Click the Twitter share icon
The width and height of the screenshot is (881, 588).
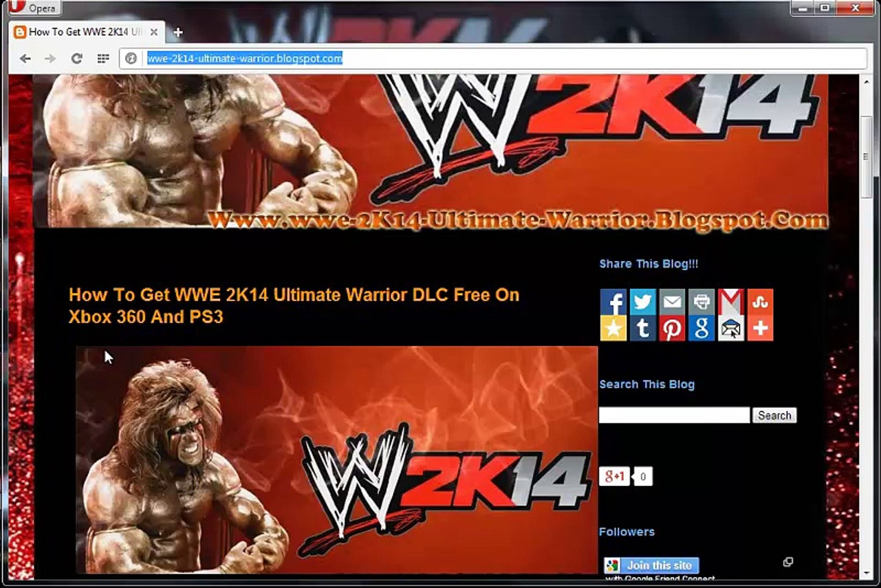click(642, 302)
